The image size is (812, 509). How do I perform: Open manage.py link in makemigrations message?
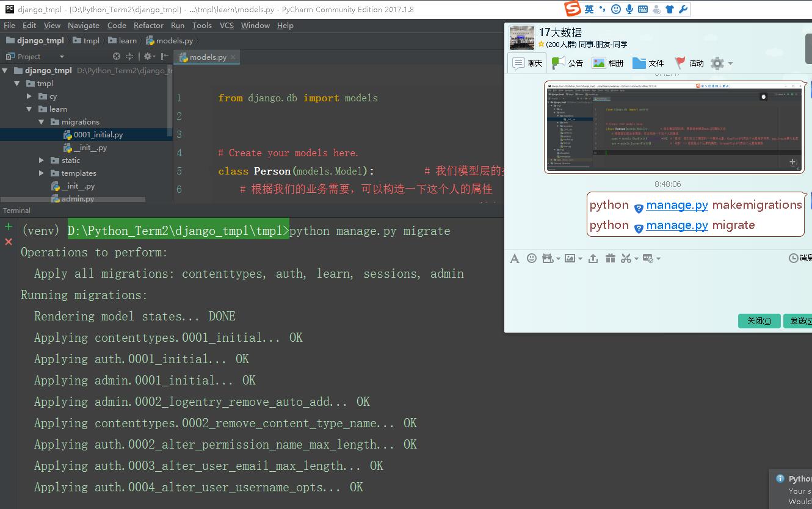point(677,205)
